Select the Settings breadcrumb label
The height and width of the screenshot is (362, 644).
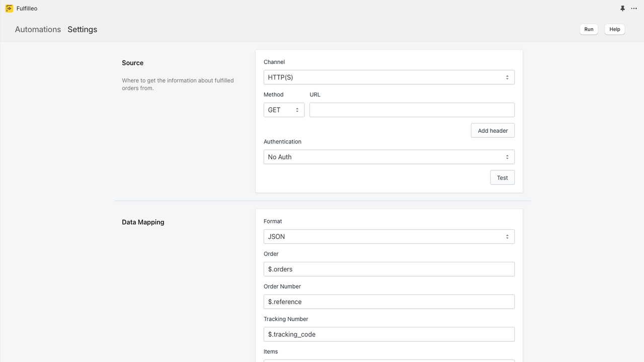point(82,29)
